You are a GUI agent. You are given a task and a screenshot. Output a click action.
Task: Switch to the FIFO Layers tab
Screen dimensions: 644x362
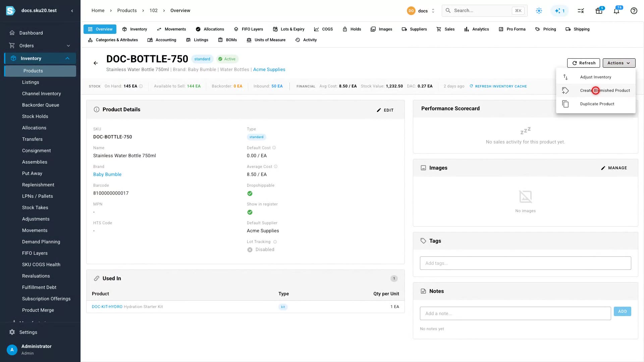249,29
